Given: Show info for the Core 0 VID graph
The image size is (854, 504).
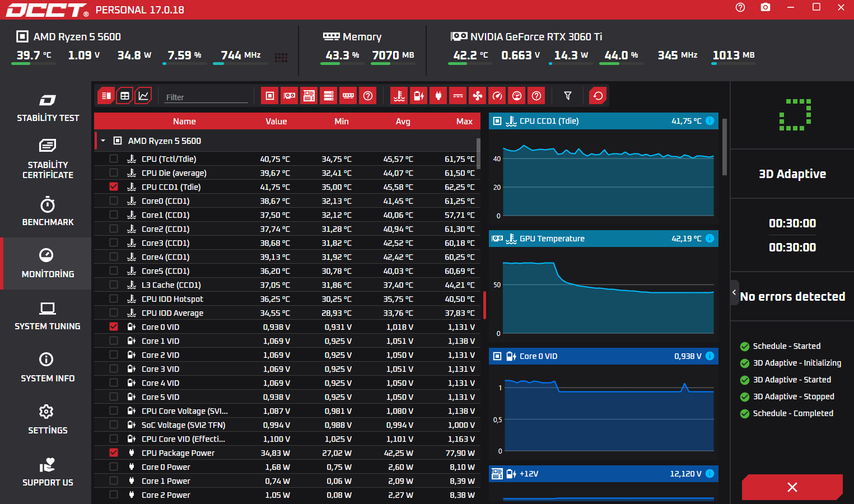Looking at the screenshot, I should pyautogui.click(x=710, y=356).
